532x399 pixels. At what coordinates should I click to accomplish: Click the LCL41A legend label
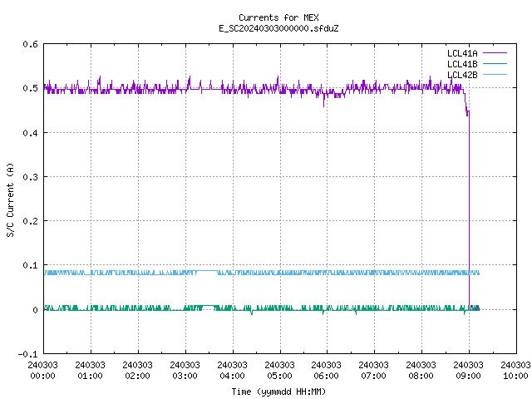(x=462, y=53)
